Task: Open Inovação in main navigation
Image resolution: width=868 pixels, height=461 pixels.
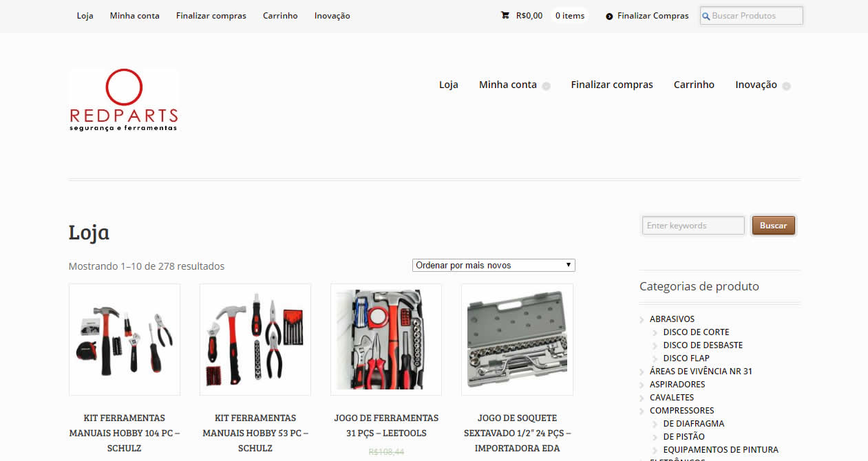Action: [x=756, y=85]
